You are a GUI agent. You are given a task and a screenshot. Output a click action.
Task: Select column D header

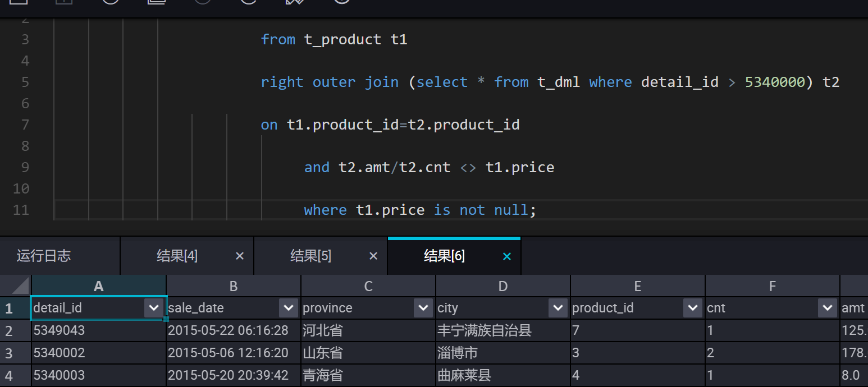pyautogui.click(x=503, y=286)
